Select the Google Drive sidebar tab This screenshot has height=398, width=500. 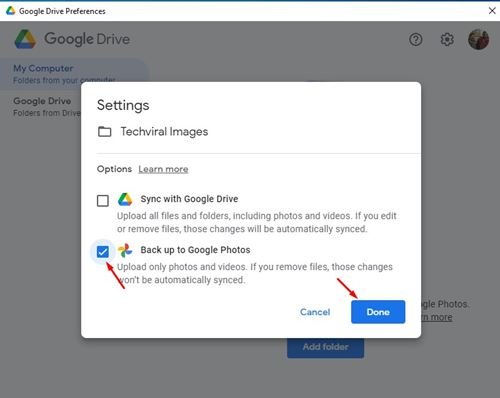(42, 107)
